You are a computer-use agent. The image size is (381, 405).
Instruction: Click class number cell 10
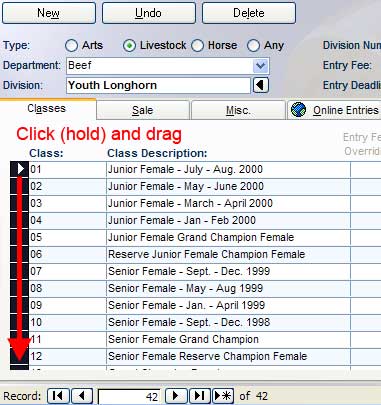point(68,323)
